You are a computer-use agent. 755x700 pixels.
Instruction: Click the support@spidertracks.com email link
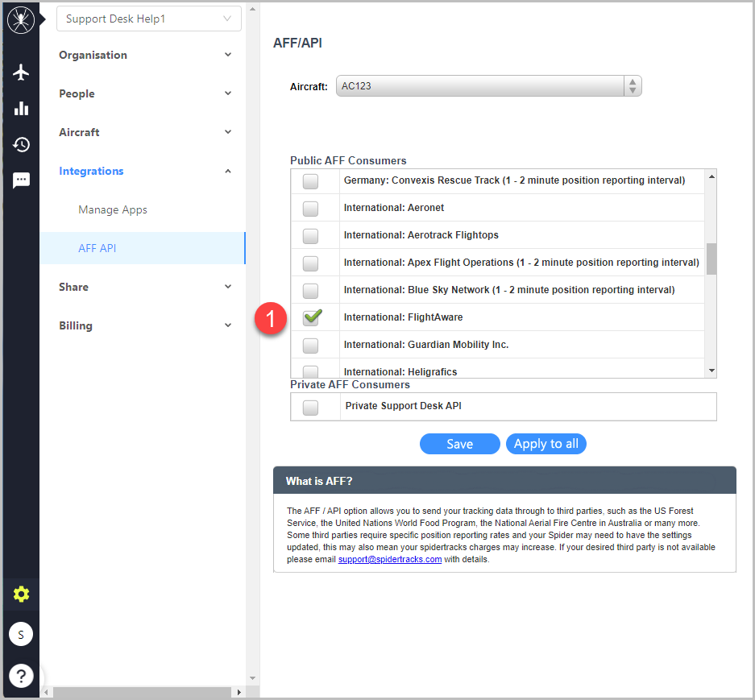(x=389, y=559)
